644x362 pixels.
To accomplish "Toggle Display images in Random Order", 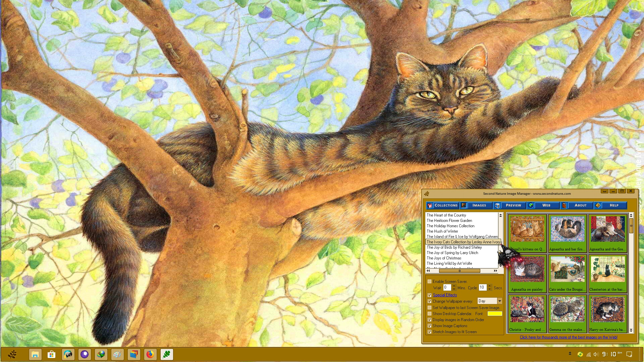I will (x=429, y=320).
